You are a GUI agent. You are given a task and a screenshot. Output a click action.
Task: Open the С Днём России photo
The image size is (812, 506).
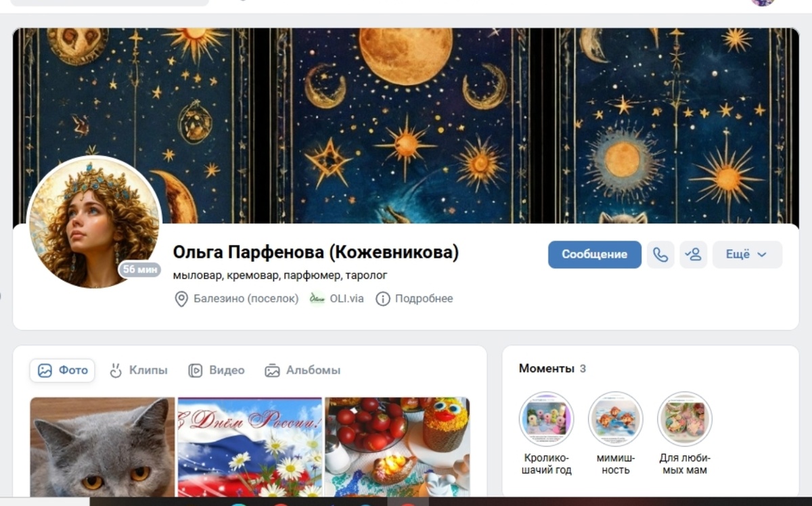tap(250, 447)
